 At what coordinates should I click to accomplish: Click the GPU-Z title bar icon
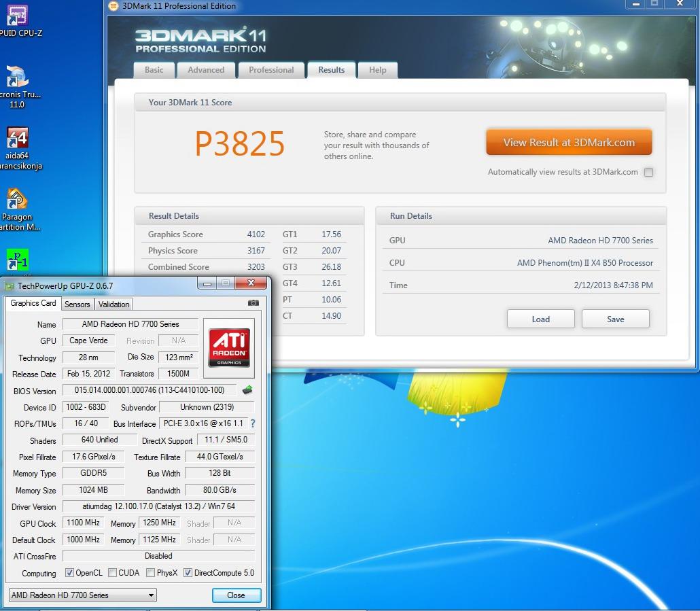[x=10, y=285]
